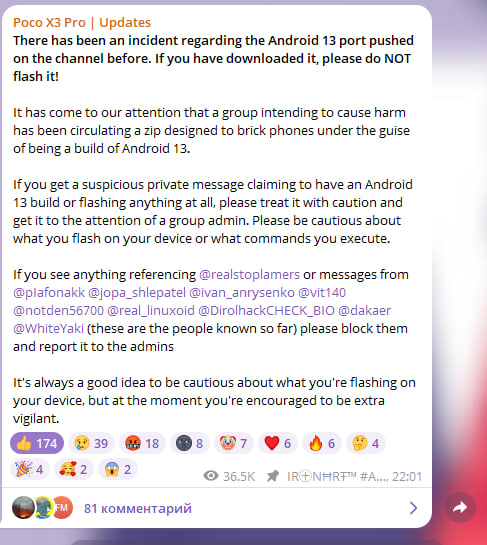Screen dimensions: 487x545
Task: Tap the party popper reaction with 4
Action: [x=30, y=469]
